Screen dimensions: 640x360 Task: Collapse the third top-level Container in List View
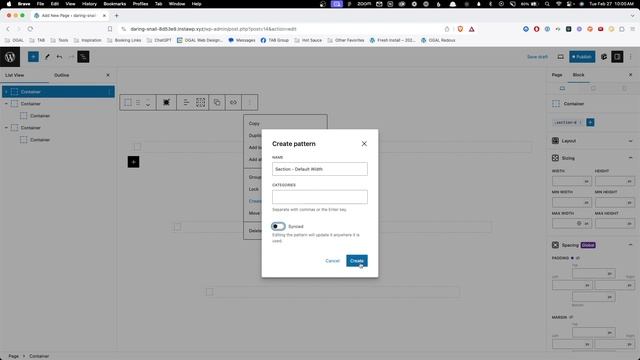[x=6, y=128]
